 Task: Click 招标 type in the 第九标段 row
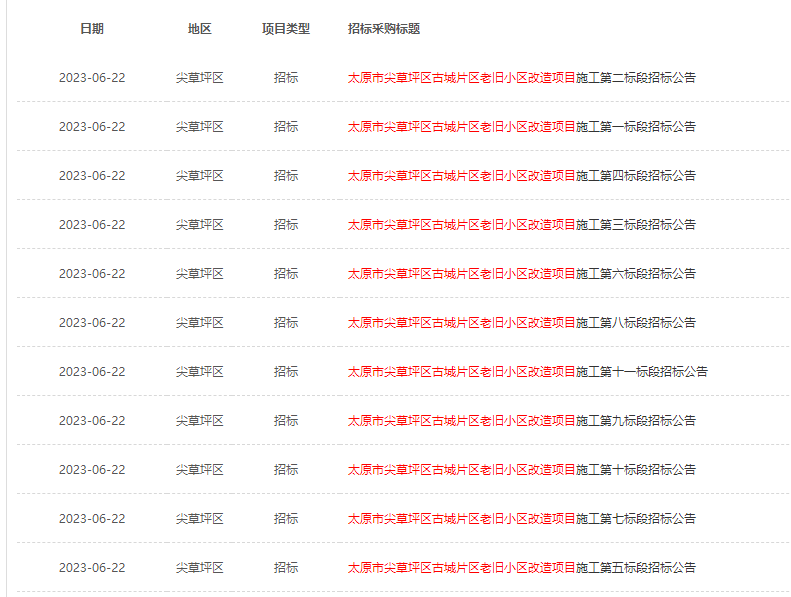point(286,420)
